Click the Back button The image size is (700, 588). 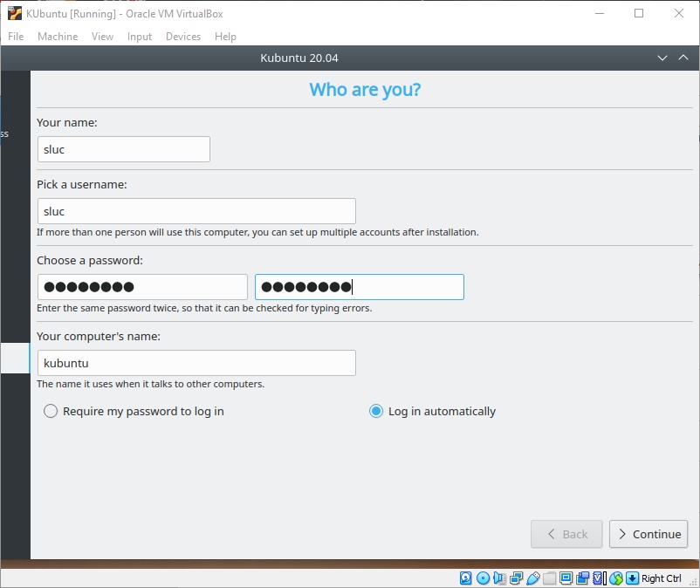point(566,534)
